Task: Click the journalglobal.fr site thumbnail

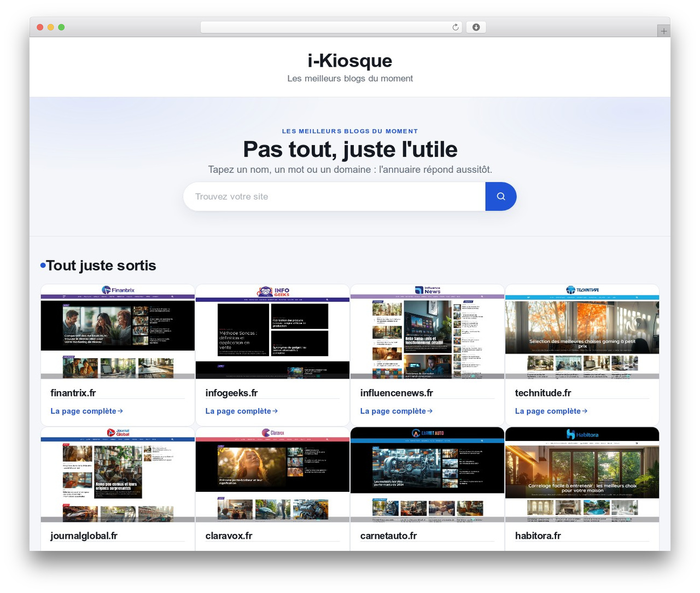Action: pos(118,474)
